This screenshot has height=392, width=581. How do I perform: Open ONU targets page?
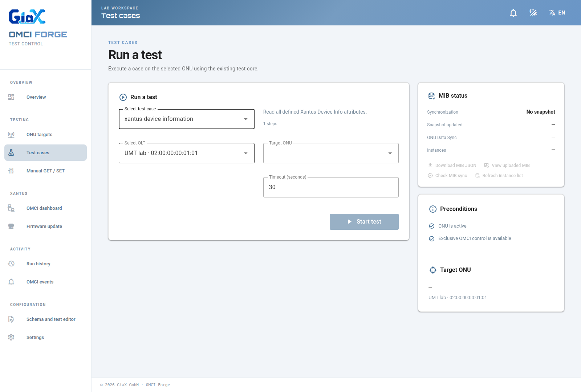(x=45, y=134)
